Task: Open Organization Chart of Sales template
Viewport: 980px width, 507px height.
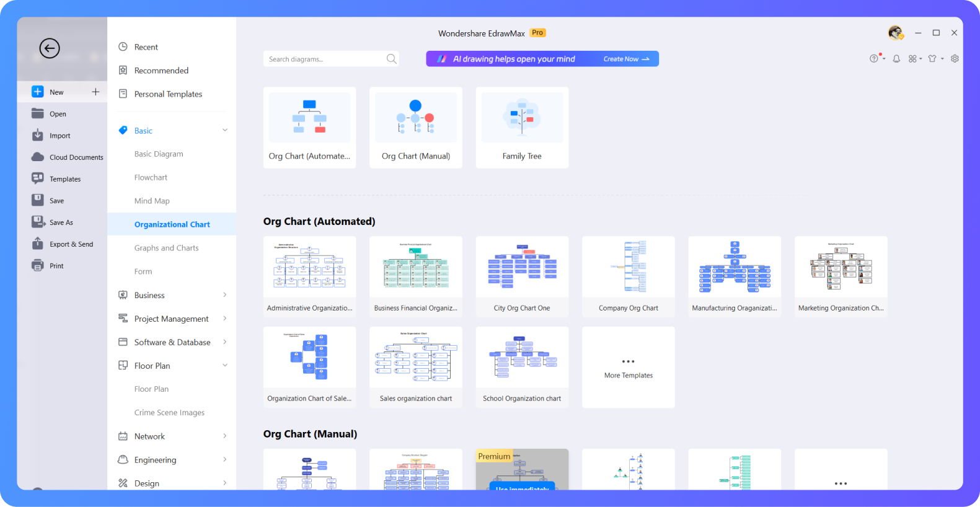Action: (309, 368)
